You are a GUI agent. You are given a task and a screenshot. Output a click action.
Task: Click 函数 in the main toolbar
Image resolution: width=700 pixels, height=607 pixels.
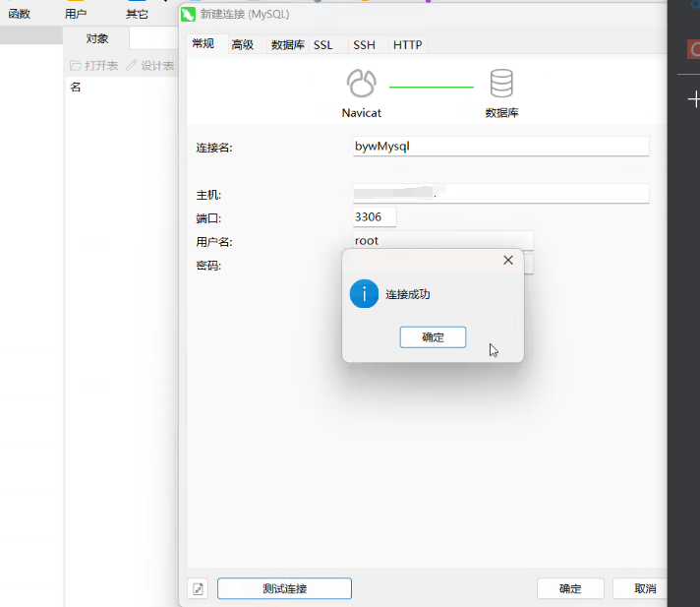click(x=20, y=15)
